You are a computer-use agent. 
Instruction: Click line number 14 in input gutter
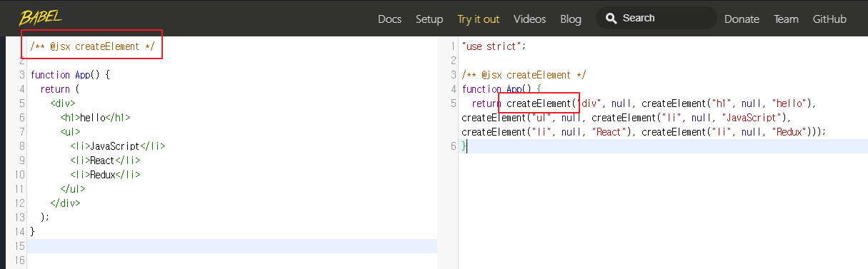point(19,232)
